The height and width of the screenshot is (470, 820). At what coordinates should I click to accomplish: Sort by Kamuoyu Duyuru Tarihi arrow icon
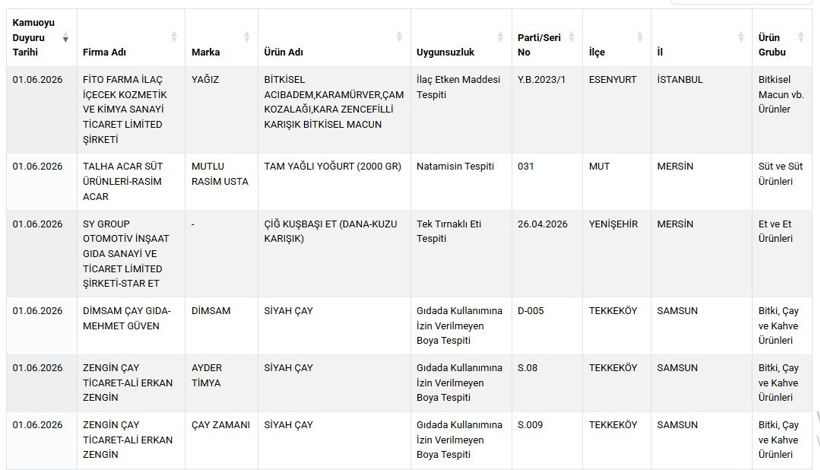coord(65,38)
